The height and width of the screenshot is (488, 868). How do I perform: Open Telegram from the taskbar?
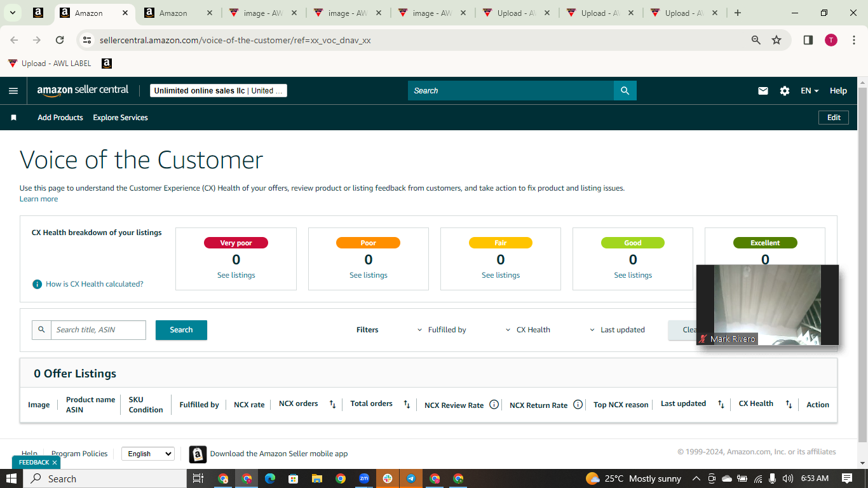point(411,478)
